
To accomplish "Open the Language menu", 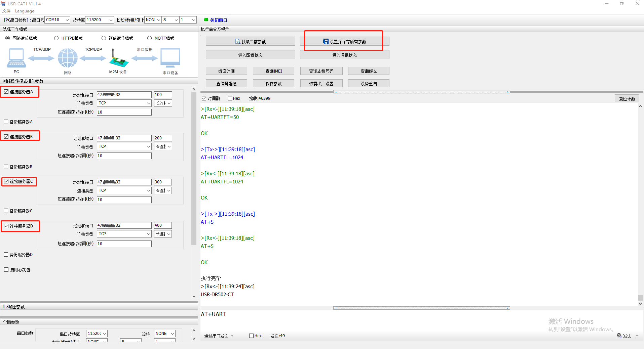I will 25,11.
